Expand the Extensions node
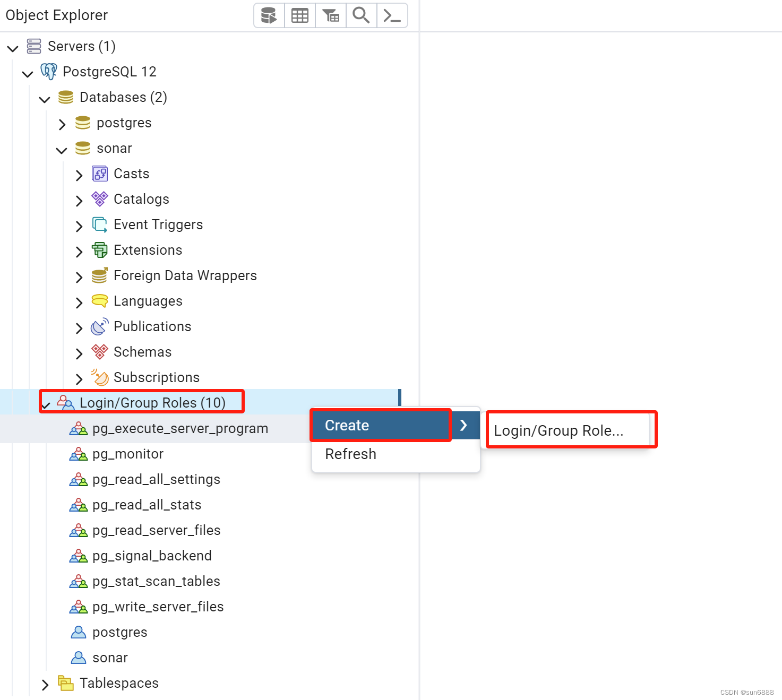 79,252
